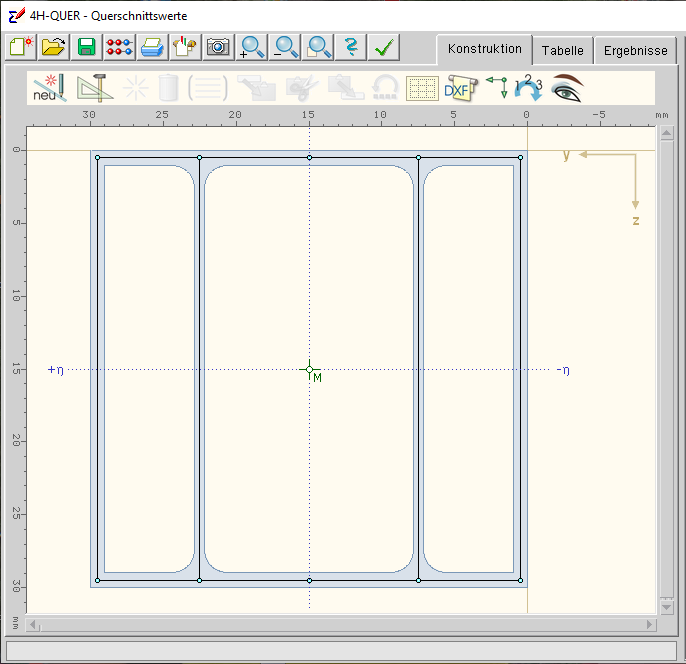Toggle visibility options with the eye icon
Viewport: 686px width, 664px height.
coord(566,88)
